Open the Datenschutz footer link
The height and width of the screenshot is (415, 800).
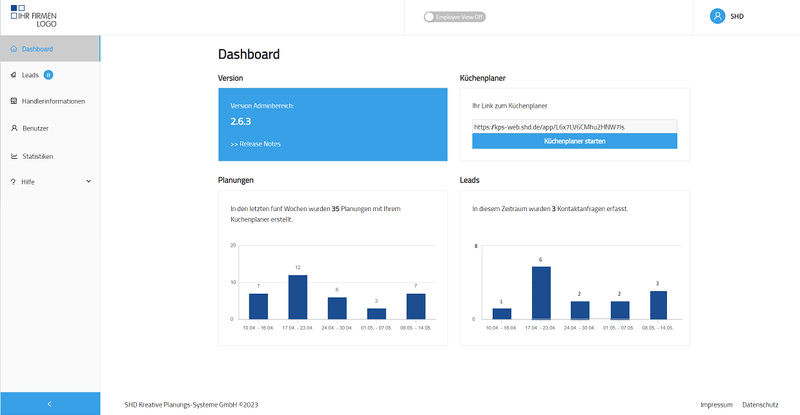761,404
